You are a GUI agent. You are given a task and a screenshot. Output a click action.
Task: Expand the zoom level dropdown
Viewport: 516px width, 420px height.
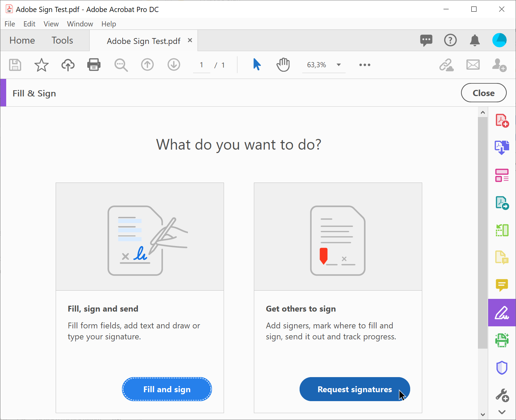click(339, 65)
